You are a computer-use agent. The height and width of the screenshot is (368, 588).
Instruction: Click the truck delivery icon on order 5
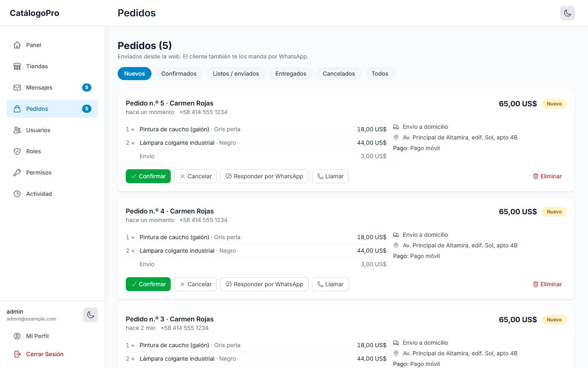tap(396, 127)
